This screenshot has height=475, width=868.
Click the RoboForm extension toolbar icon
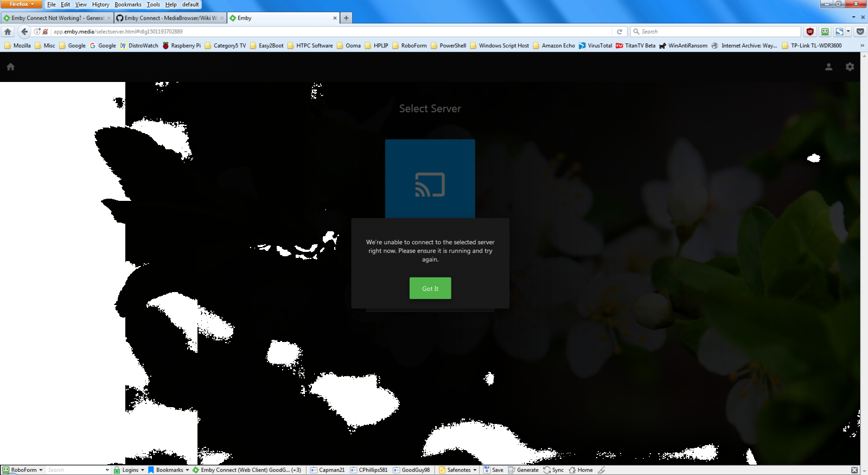(x=825, y=31)
